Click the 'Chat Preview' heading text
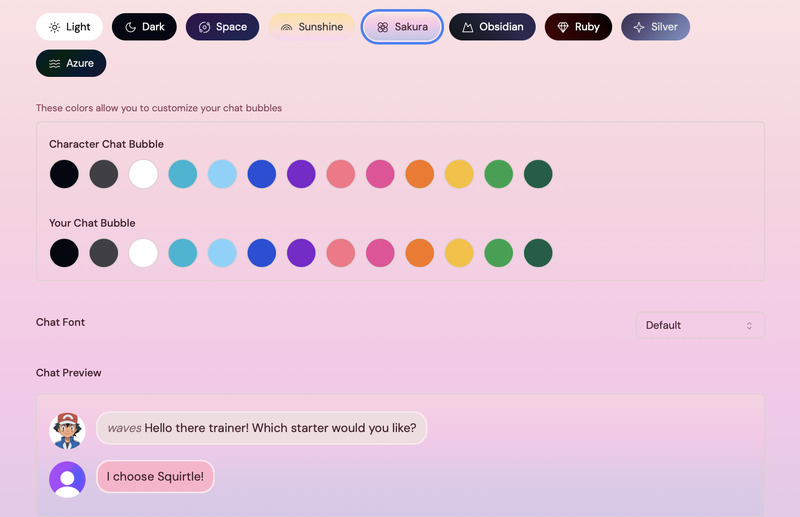The image size is (800, 517). coord(68,373)
